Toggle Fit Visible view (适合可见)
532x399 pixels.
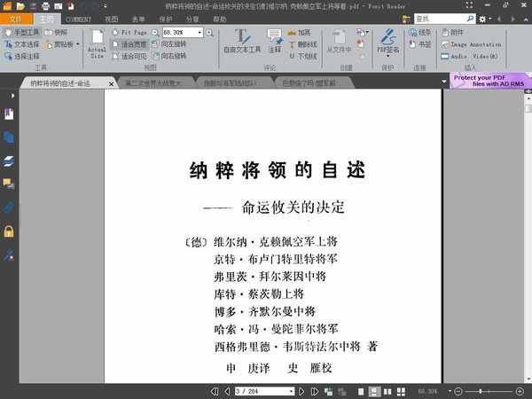pyautogui.click(x=129, y=56)
